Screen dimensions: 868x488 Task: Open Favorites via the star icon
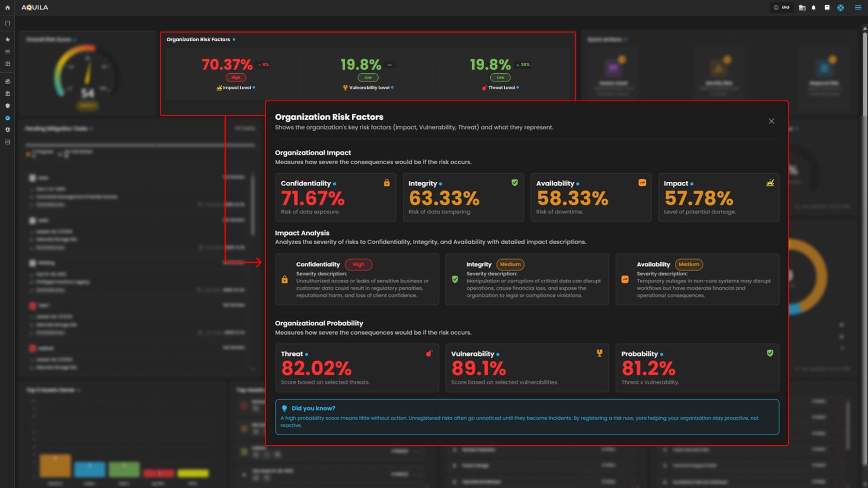[x=7, y=39]
